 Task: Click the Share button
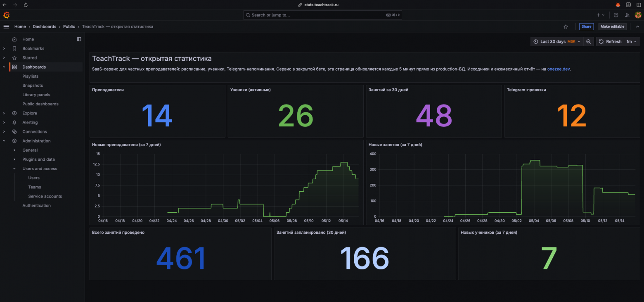[x=586, y=26]
